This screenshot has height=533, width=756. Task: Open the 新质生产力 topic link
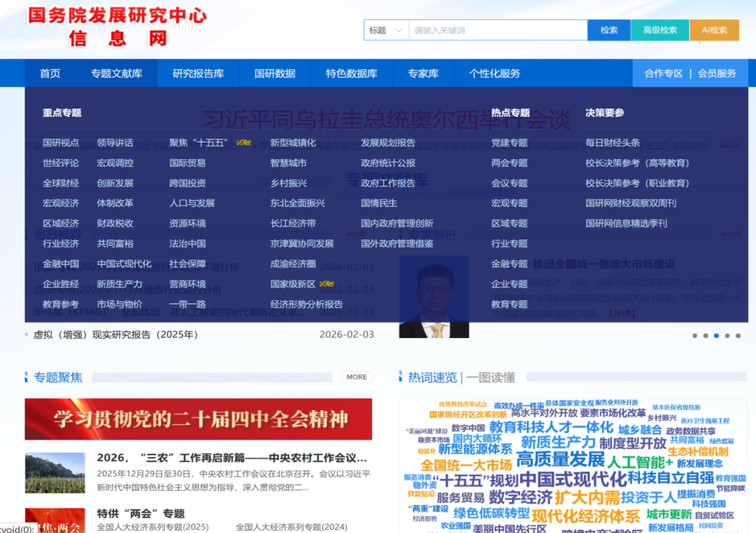tap(119, 283)
